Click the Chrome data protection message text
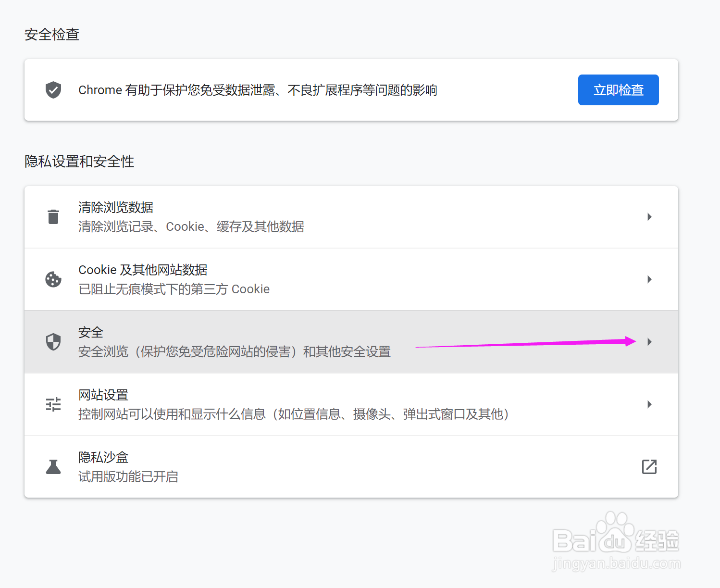The width and height of the screenshot is (720, 588). coord(258,90)
